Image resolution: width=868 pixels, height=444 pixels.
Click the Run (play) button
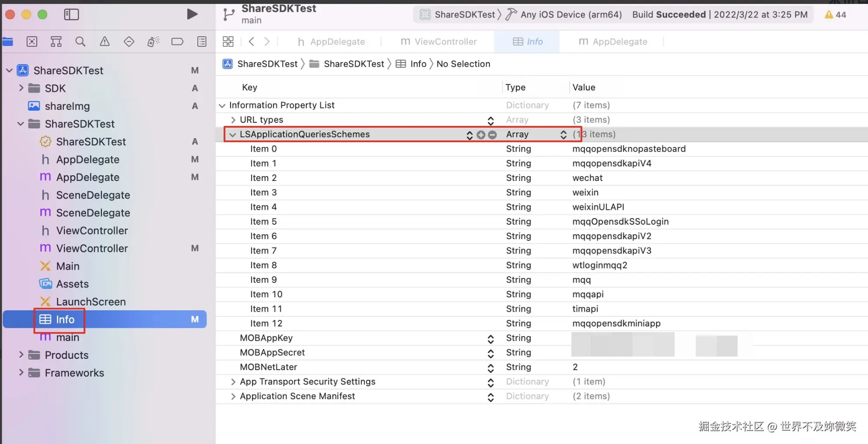click(192, 14)
